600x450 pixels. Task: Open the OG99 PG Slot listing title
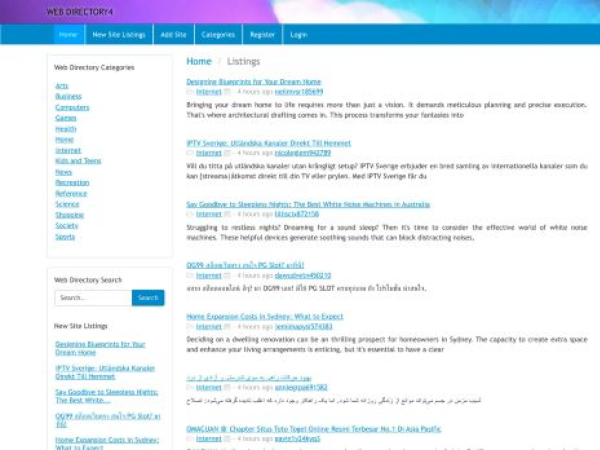coord(245,265)
